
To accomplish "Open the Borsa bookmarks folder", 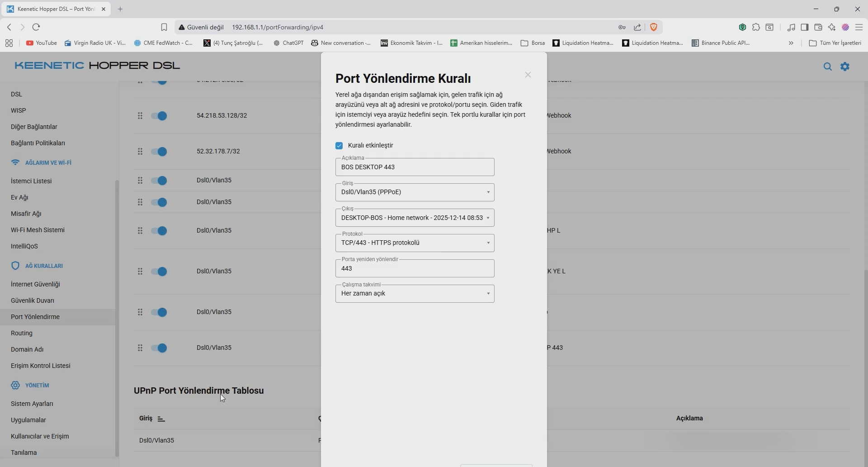I will [533, 43].
